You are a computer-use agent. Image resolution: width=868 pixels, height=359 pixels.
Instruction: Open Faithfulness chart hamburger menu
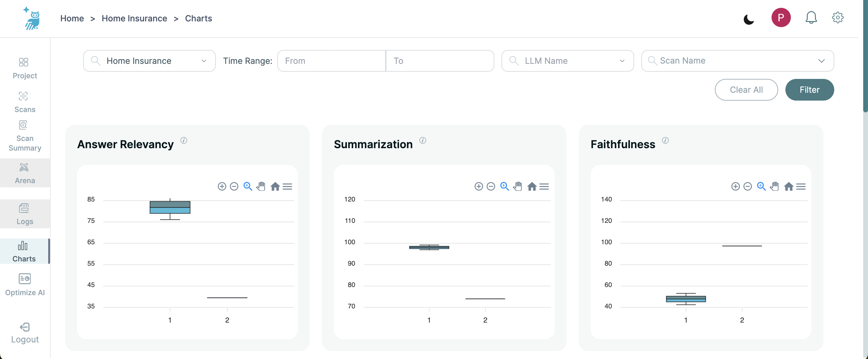point(800,186)
